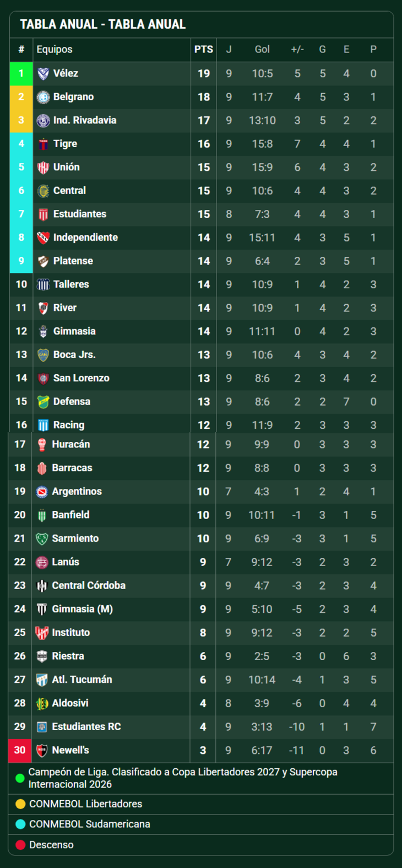Click the Independiente crest icon
402x868 pixels.
(x=43, y=238)
